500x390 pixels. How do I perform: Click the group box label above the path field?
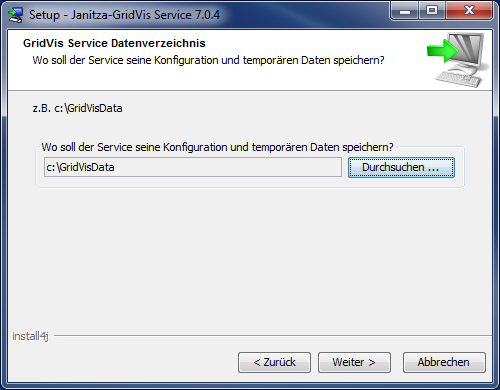[x=217, y=147]
